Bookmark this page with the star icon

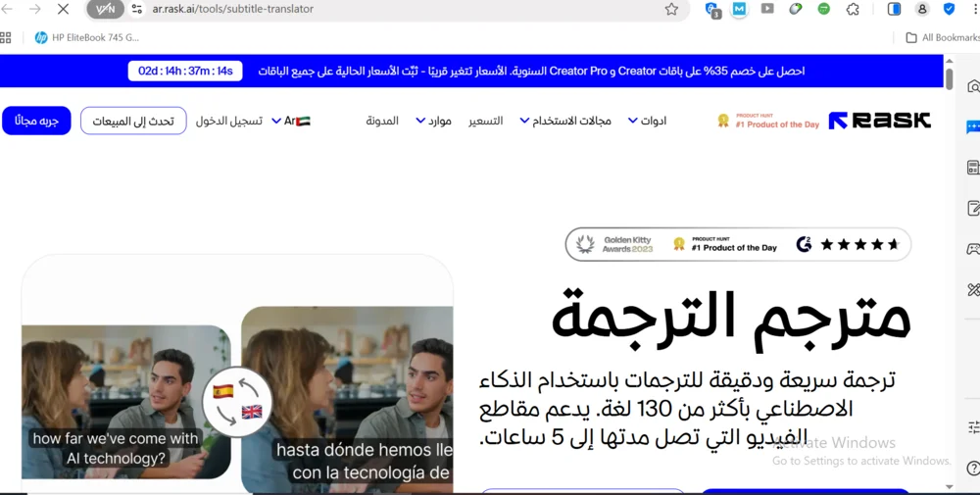671,10
